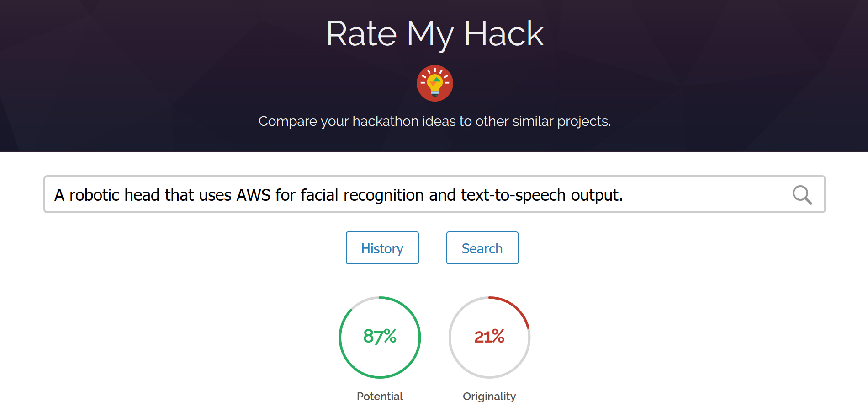Select the 87% potential score text

point(380,337)
